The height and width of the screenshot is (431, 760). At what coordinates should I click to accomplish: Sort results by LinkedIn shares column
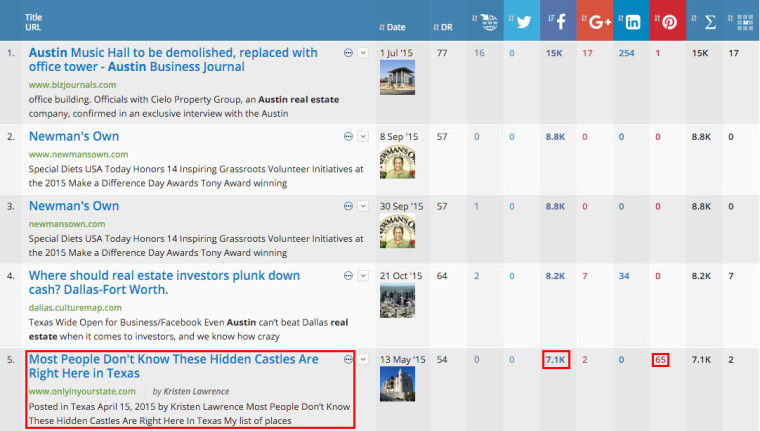coord(631,21)
